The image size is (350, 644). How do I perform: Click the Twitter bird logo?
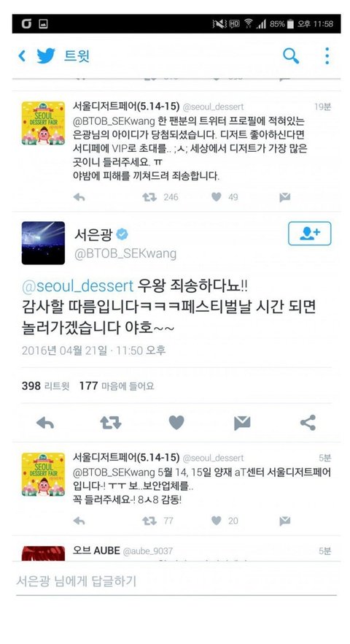pos(46,55)
